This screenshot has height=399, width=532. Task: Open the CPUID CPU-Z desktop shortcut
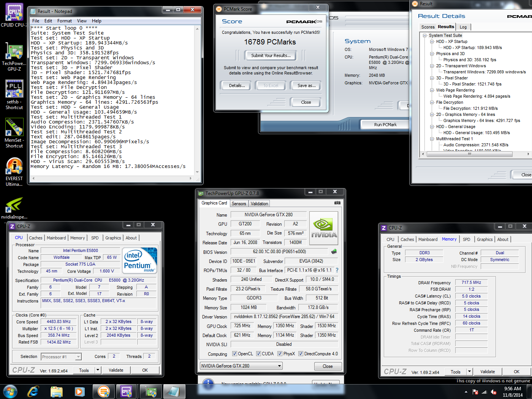click(14, 15)
